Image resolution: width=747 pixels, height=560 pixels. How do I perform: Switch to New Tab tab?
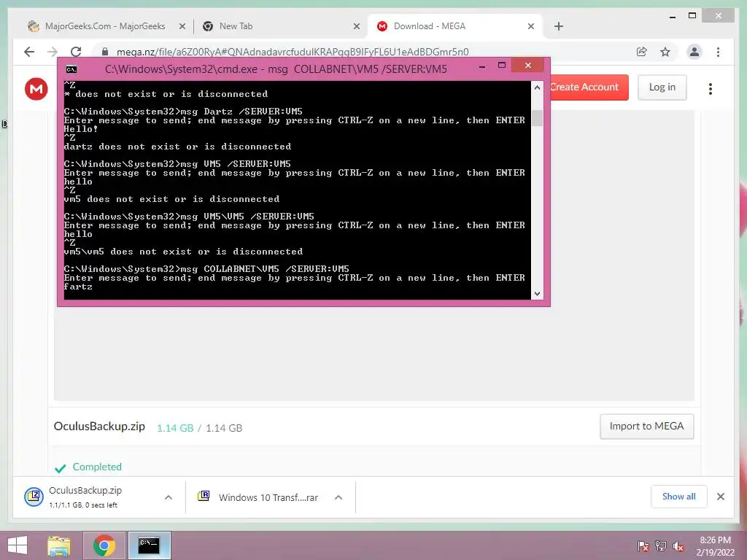click(x=281, y=26)
